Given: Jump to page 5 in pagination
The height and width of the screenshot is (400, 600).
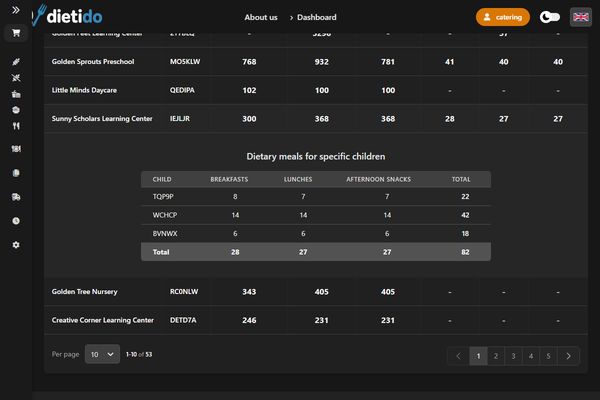Looking at the screenshot, I should point(549,355).
